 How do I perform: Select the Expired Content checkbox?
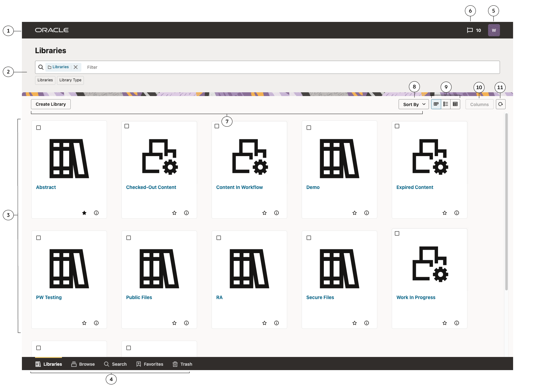coord(397,126)
